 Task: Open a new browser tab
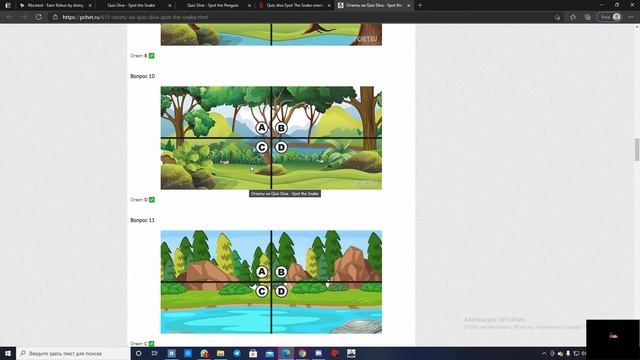coord(420,5)
